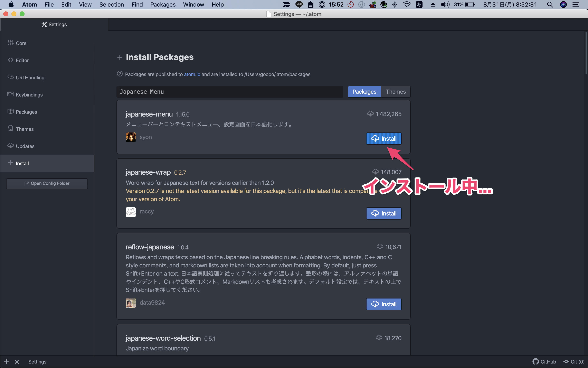Go to URI Handling settings
The width and height of the screenshot is (588, 368).
click(x=30, y=78)
